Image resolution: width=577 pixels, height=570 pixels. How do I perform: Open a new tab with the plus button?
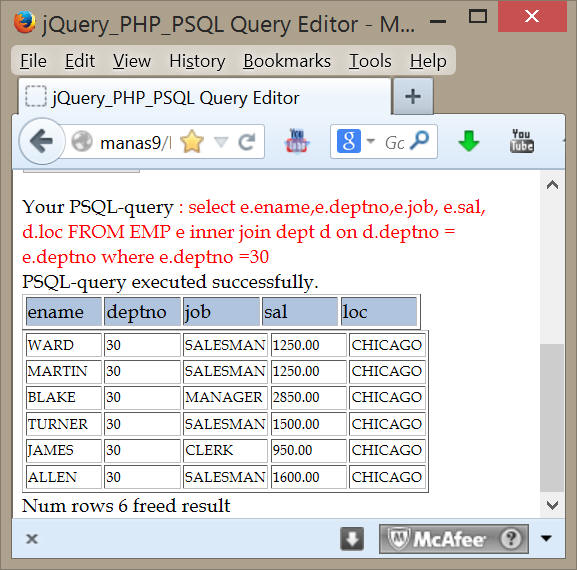coord(413,96)
